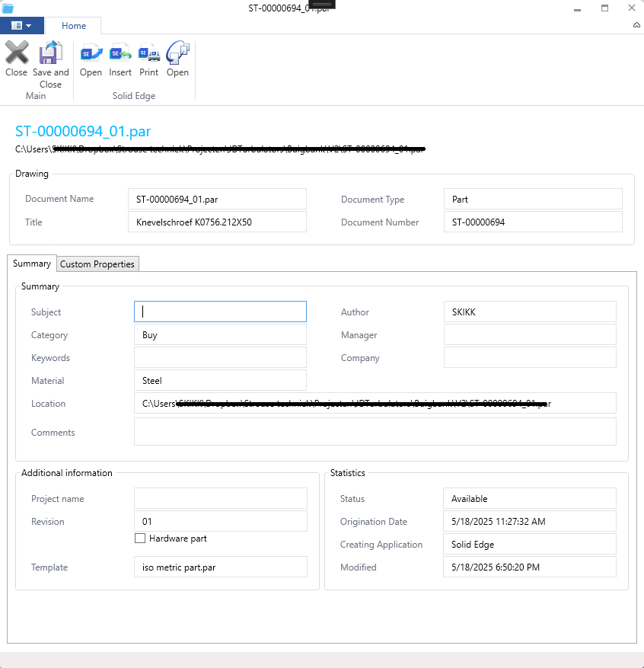This screenshot has width=644, height=668.
Task: Click the Close icon in Main group
Action: tap(16, 53)
